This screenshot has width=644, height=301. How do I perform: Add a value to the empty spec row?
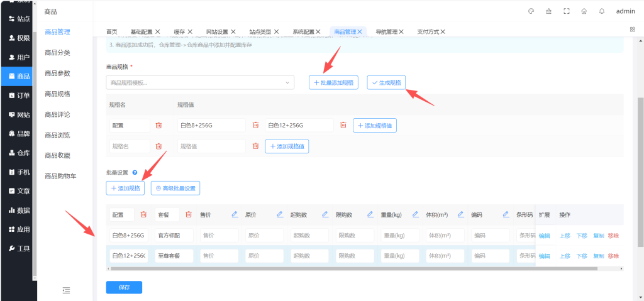(287, 146)
